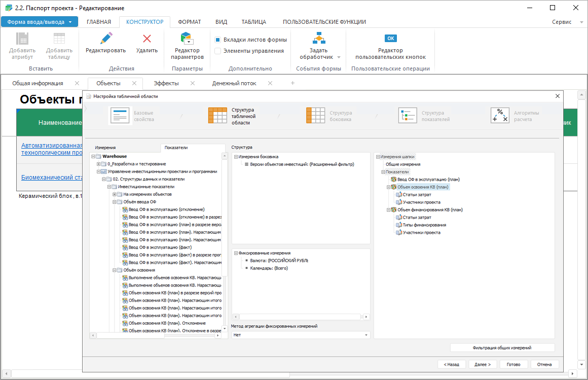Expand 0_Разработка и тестирование folder
Viewport: 588px width, 380px height.
point(99,164)
